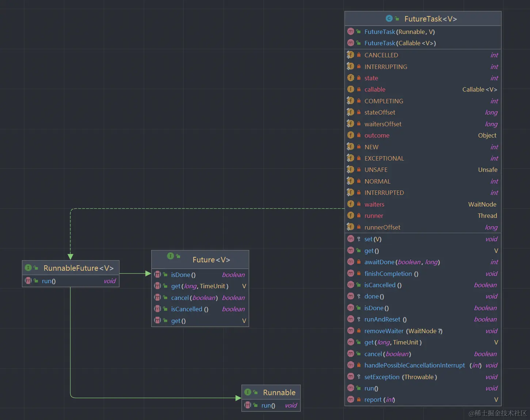
Task: Select the setException(Throwable) method name
Action: point(401,377)
